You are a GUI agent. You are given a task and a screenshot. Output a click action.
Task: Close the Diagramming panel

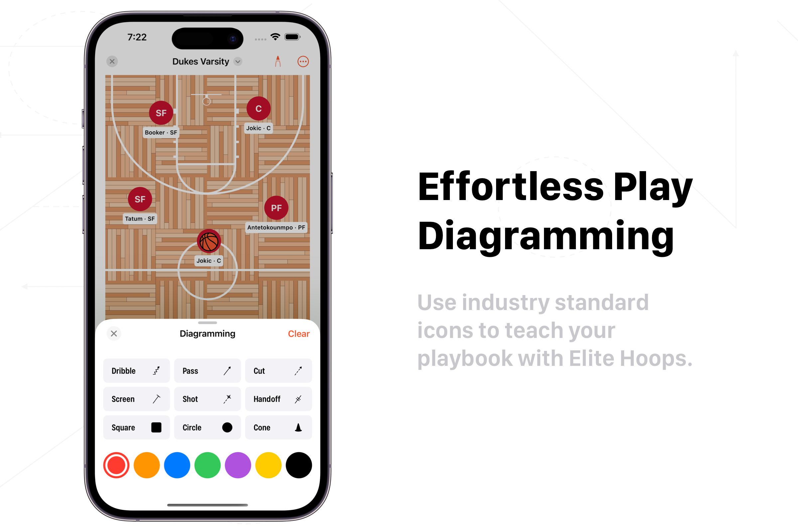(x=114, y=334)
